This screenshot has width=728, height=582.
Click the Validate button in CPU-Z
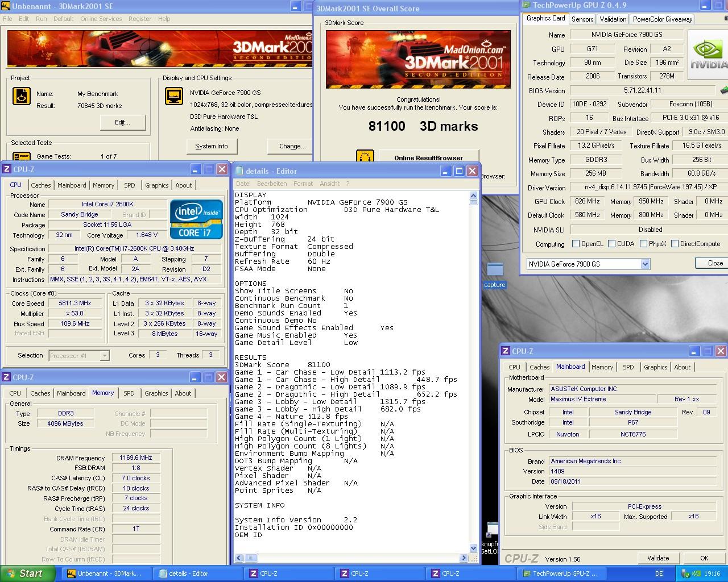[658, 558]
